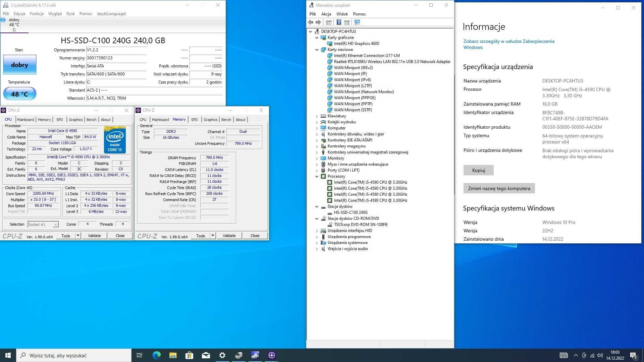Switch to CPU-Z taskbar icon

coord(272,355)
